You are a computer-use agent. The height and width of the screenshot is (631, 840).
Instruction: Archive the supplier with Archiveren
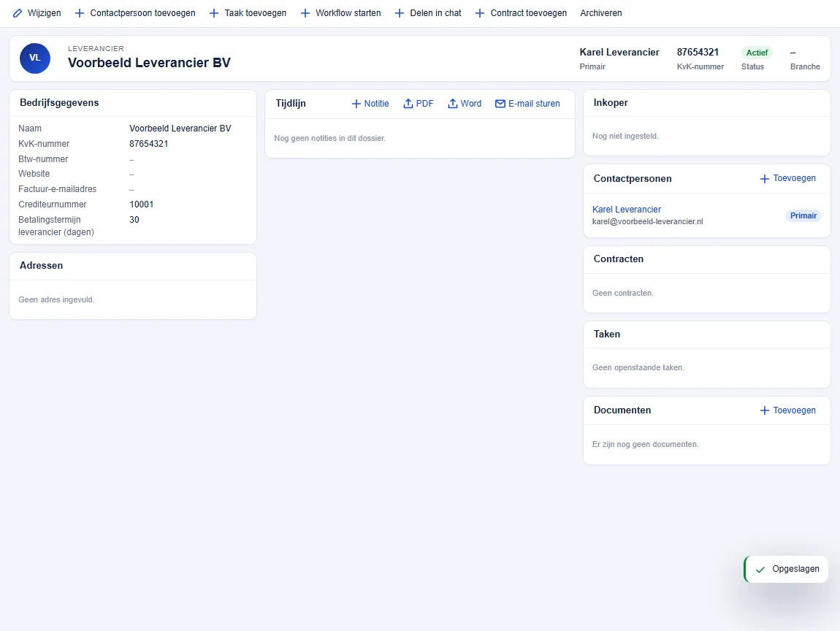pos(601,13)
